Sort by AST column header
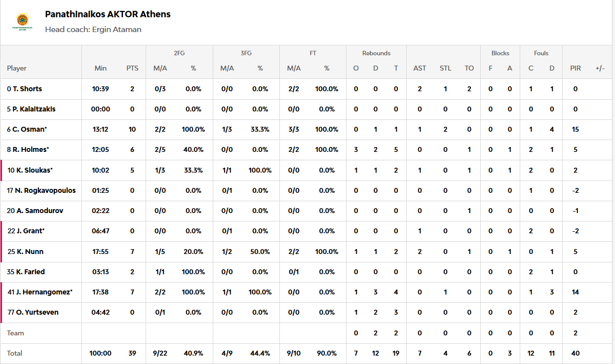615x364 pixels. tap(420, 68)
